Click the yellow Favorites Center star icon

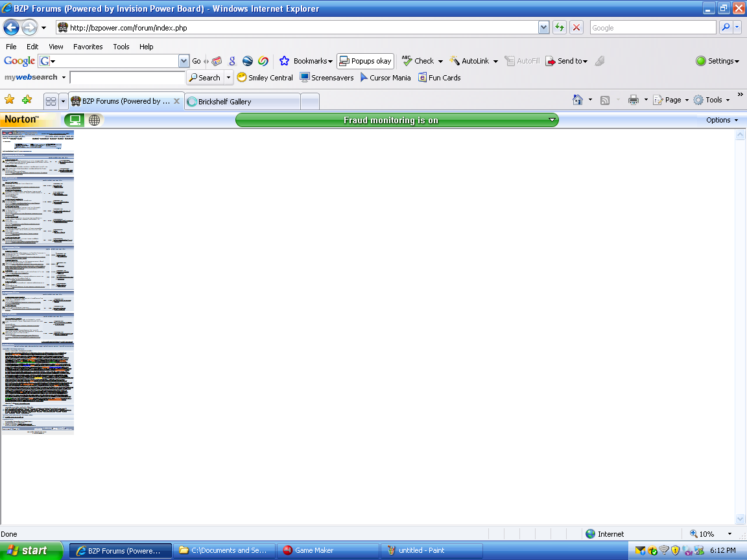10,100
